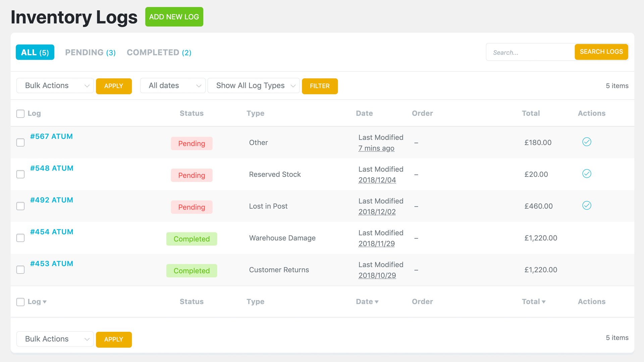Click Completed status of #453 ATUM
The width and height of the screenshot is (644, 362).
click(192, 271)
